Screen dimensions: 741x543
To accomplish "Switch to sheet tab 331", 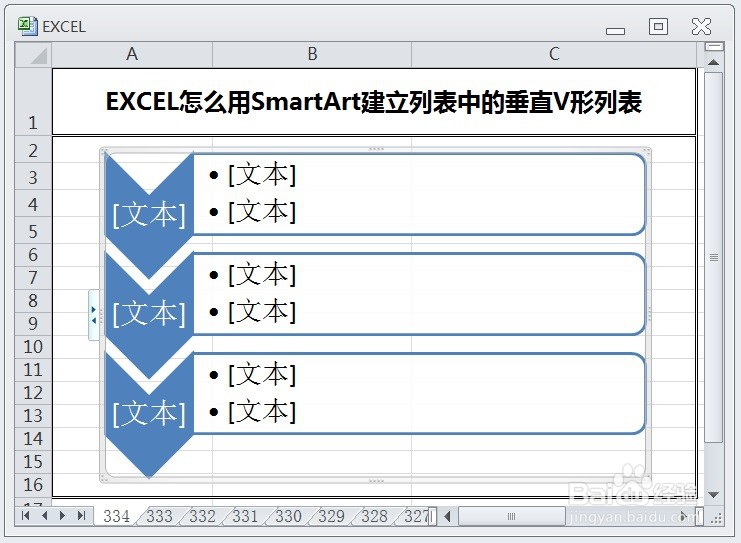I will [245, 516].
